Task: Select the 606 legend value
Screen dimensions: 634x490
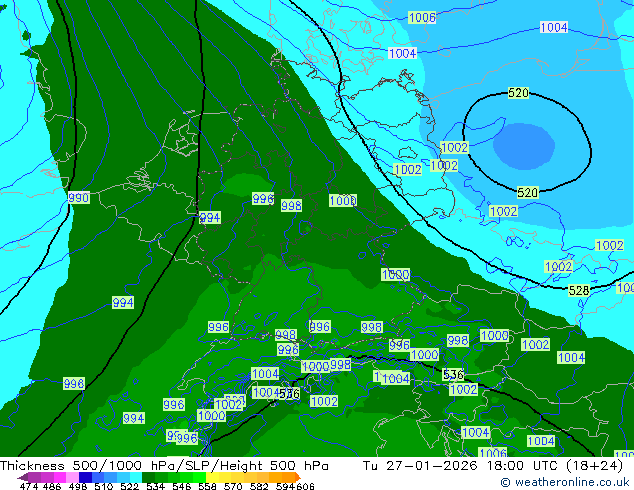Action: tap(305, 486)
